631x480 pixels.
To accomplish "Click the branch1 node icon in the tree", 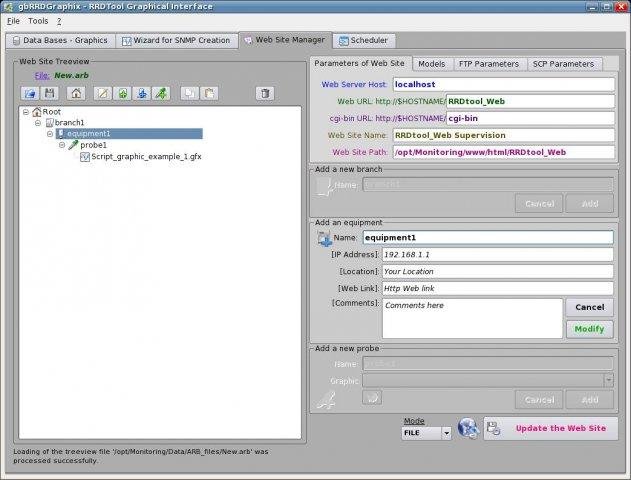I will pyautogui.click(x=49, y=123).
